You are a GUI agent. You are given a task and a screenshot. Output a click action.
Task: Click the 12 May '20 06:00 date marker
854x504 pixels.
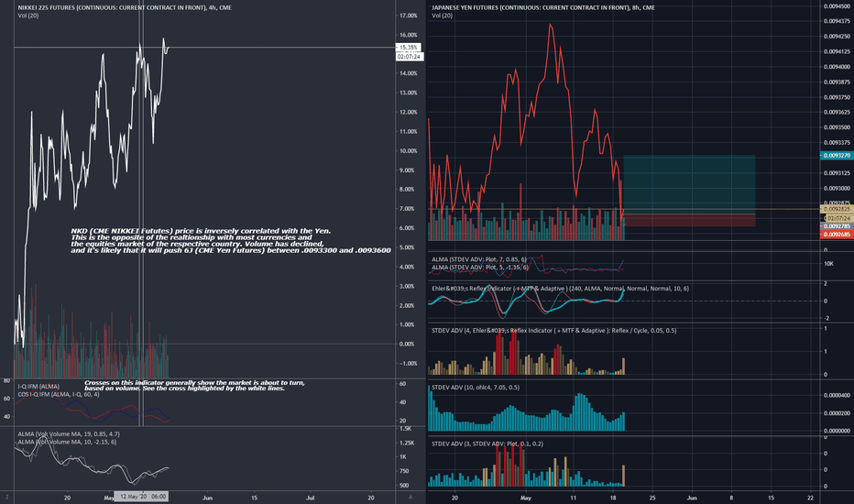click(x=141, y=497)
